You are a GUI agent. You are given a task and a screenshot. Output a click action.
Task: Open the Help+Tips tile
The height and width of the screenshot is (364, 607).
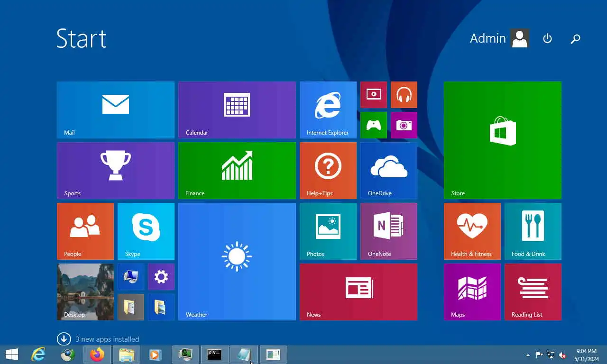328,171
